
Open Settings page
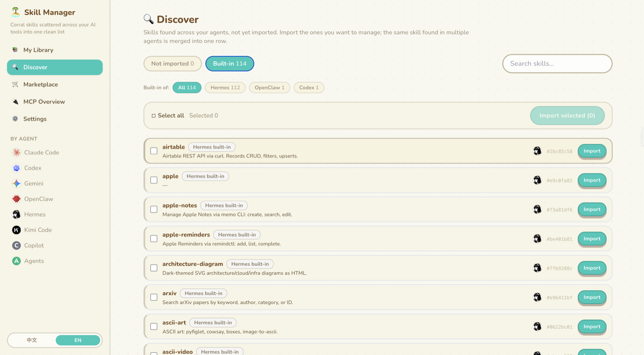55,119
